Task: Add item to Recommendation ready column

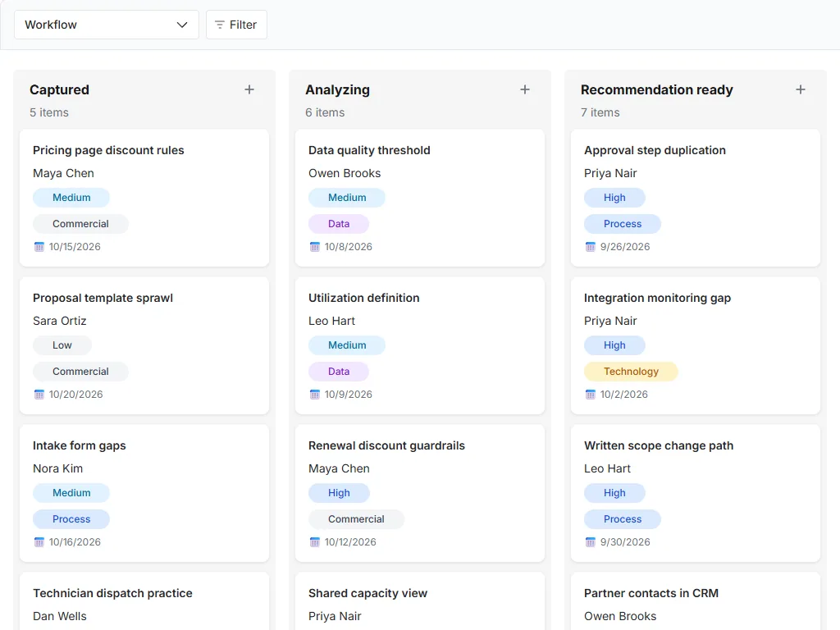Action: point(801,89)
